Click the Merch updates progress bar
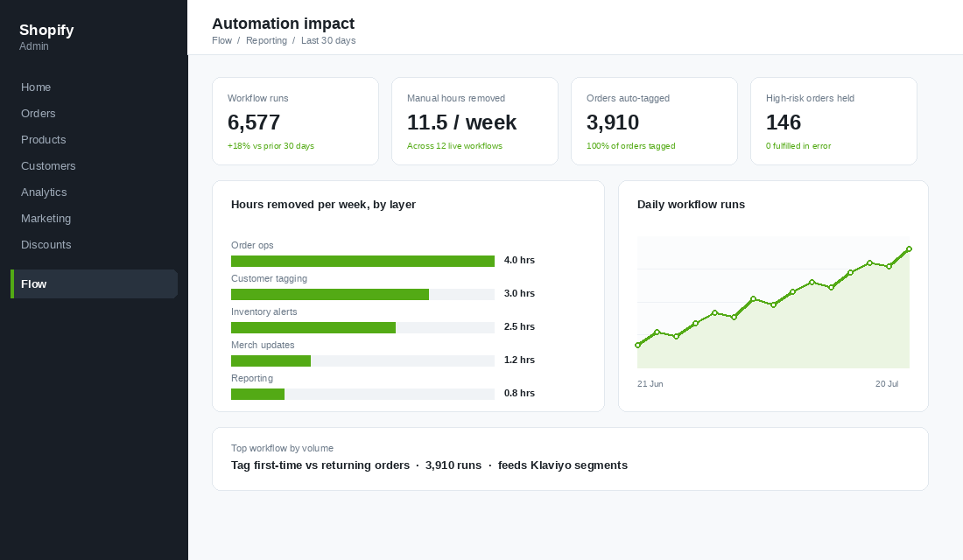The width and height of the screenshot is (963, 560). tap(362, 360)
